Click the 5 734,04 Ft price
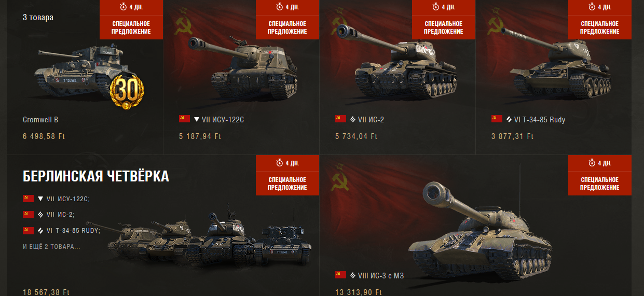Viewport: 644px width, 296px height. click(356, 136)
